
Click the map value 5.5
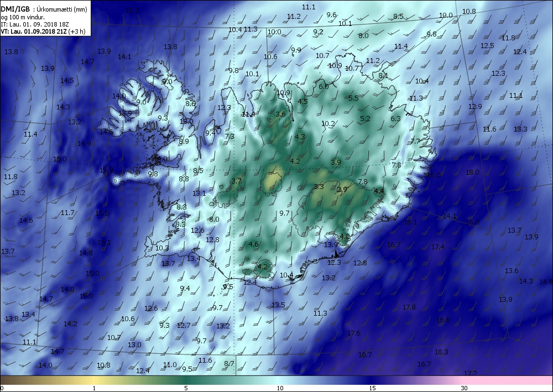[x=353, y=98]
